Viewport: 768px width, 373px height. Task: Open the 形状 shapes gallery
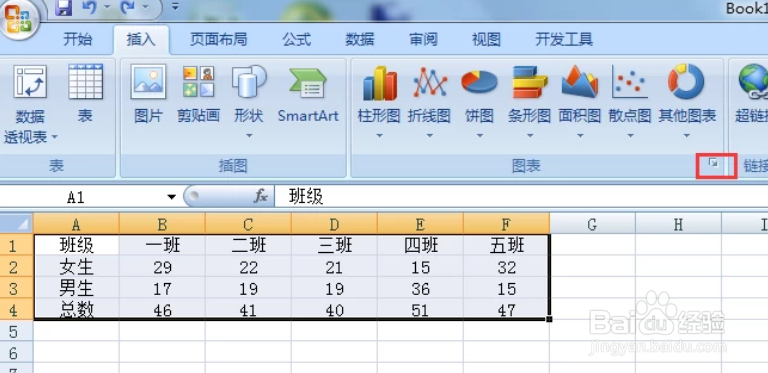249,100
